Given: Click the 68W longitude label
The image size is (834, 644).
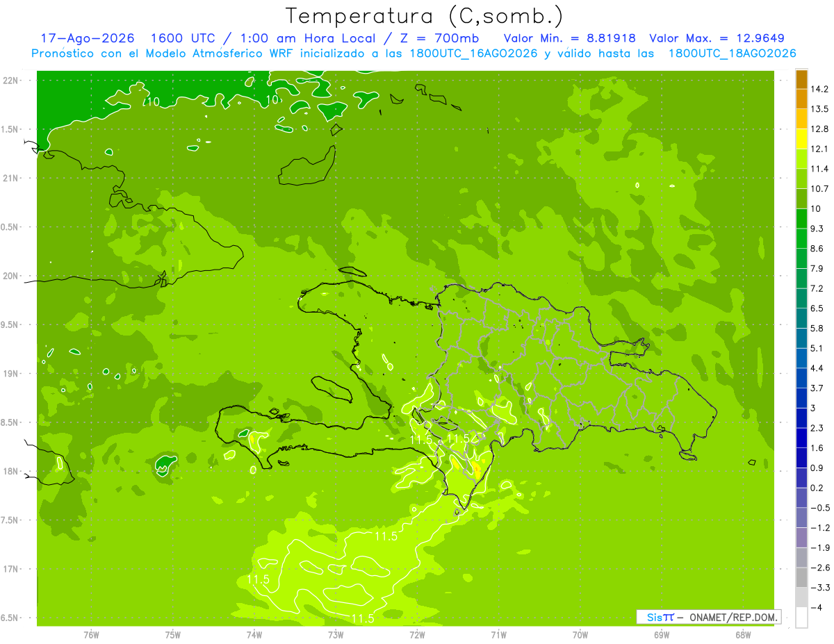Looking at the screenshot, I should point(742,635).
